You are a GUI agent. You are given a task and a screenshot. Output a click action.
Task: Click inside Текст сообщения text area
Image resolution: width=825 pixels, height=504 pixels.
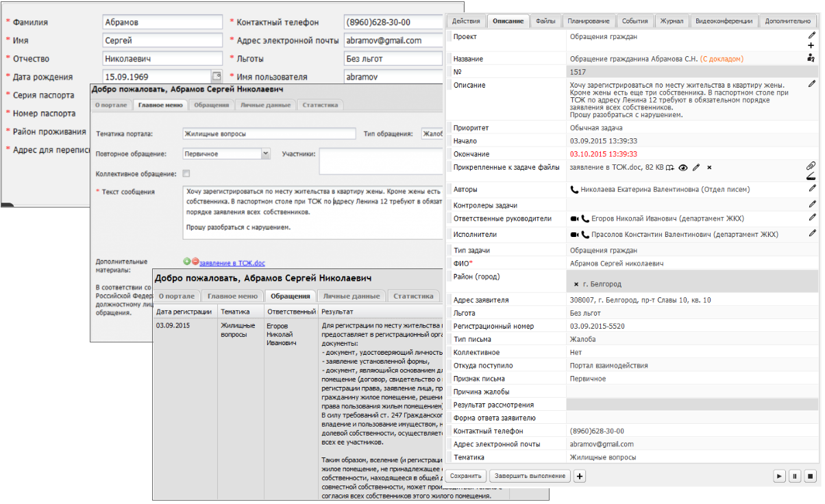(312, 212)
